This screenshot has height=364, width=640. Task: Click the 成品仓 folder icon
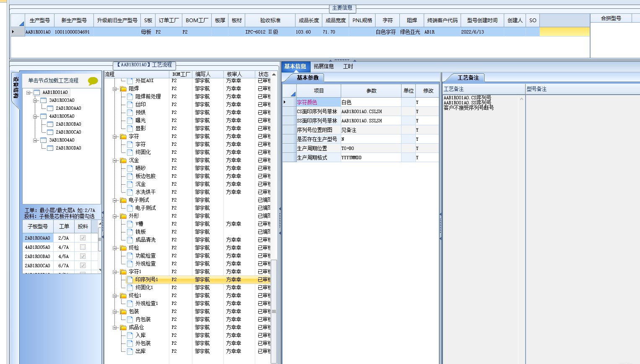click(123, 328)
